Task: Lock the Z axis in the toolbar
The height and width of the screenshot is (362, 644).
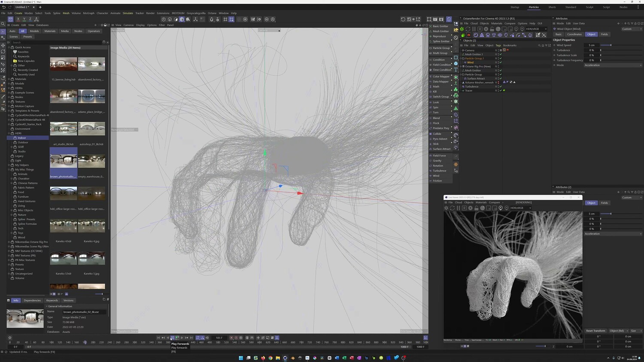Action: 30,19
